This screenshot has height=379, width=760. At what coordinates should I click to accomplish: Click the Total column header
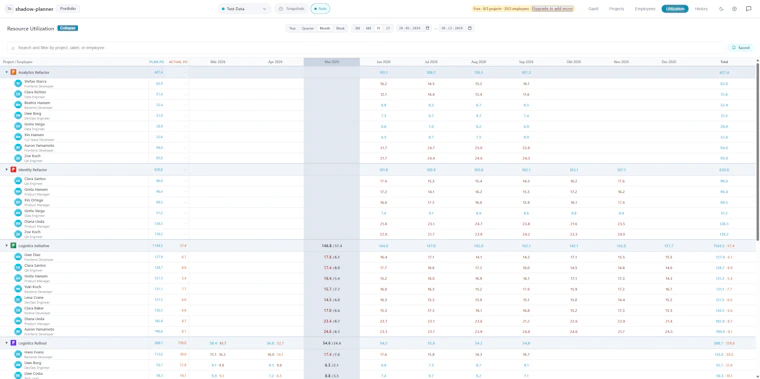pyautogui.click(x=724, y=62)
